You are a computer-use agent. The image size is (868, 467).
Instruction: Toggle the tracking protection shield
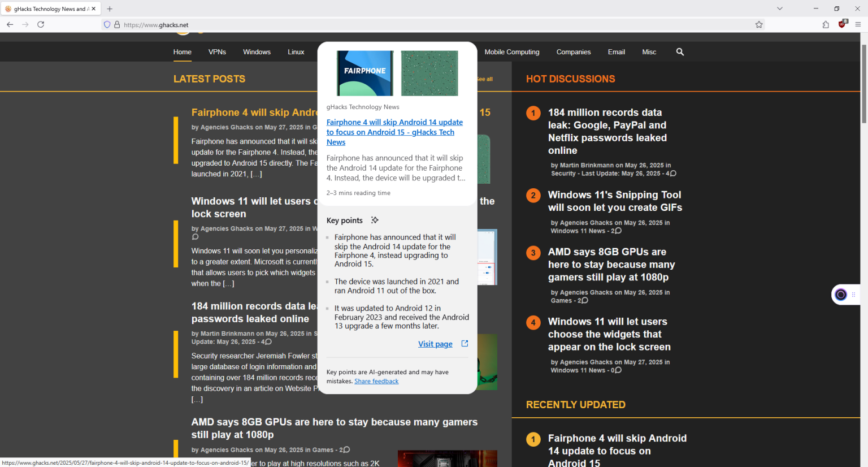click(106, 24)
